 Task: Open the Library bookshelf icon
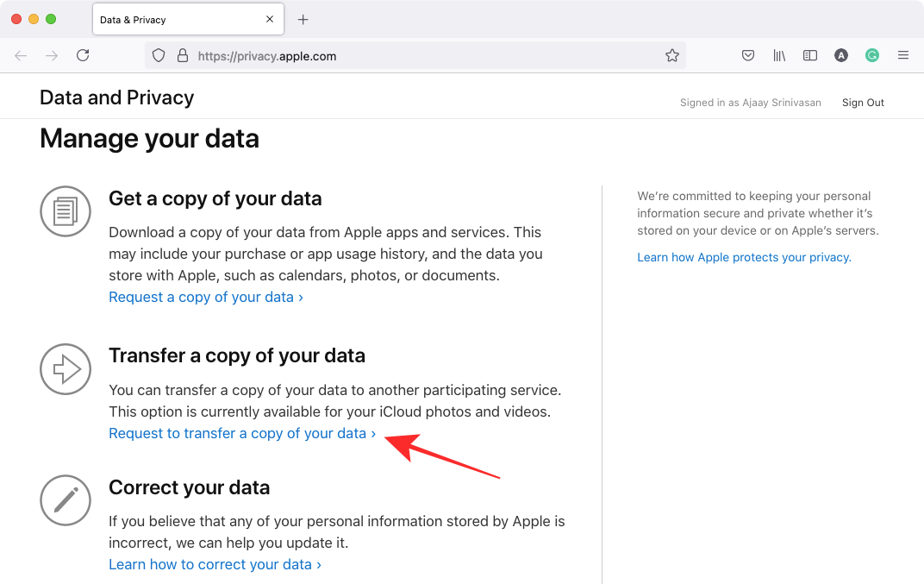click(779, 55)
